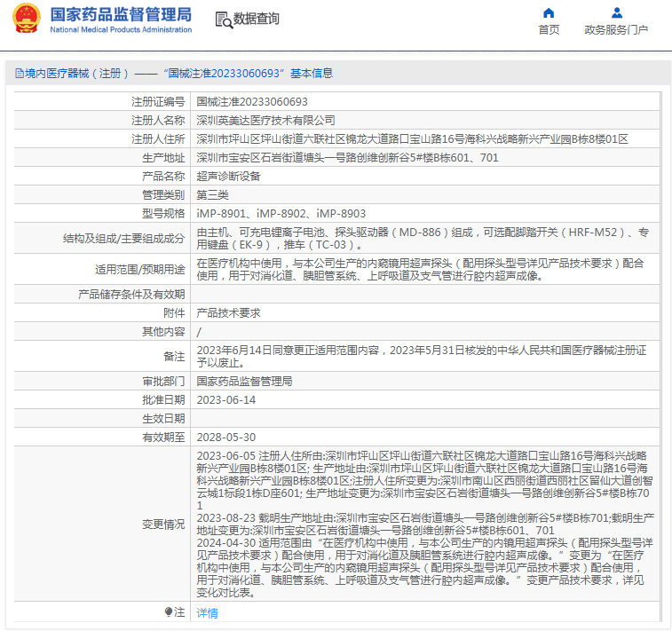Screen dimensions: 672x631
Task: Open 政务服务门户 portal link
Action: click(x=616, y=29)
